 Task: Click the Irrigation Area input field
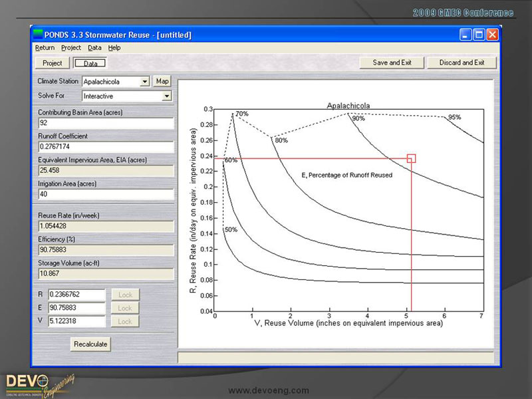[105, 194]
